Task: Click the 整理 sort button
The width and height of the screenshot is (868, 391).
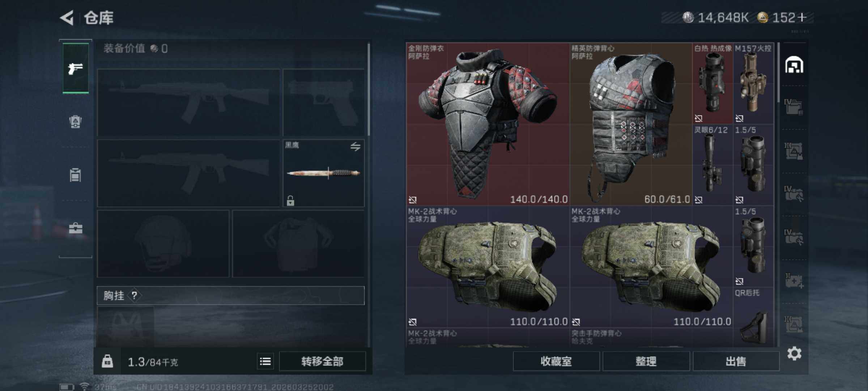Action: (646, 361)
